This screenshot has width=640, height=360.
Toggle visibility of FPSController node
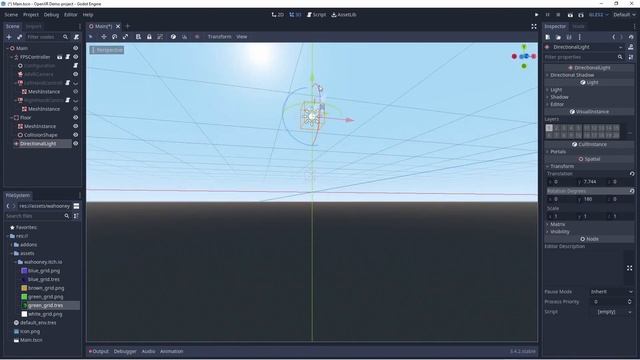coord(76,57)
